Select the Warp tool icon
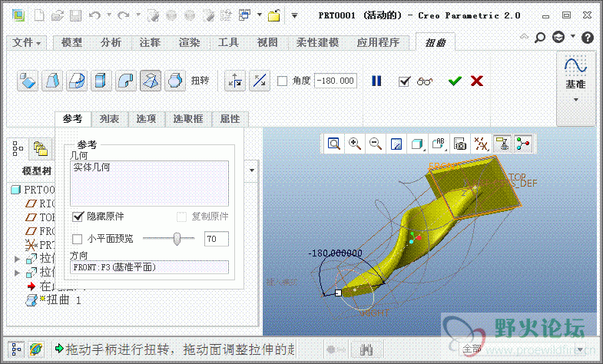 tap(52, 81)
